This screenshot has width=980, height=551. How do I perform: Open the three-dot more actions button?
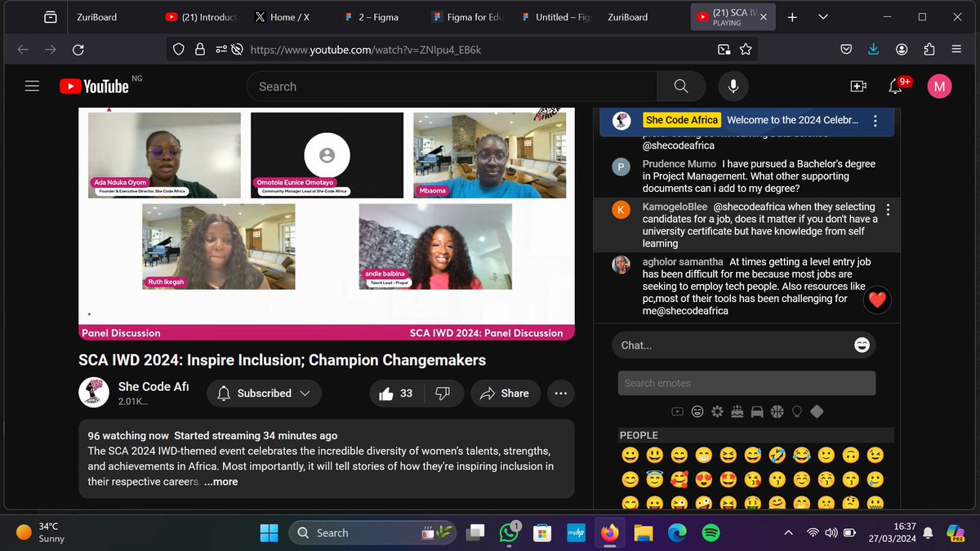click(x=560, y=393)
